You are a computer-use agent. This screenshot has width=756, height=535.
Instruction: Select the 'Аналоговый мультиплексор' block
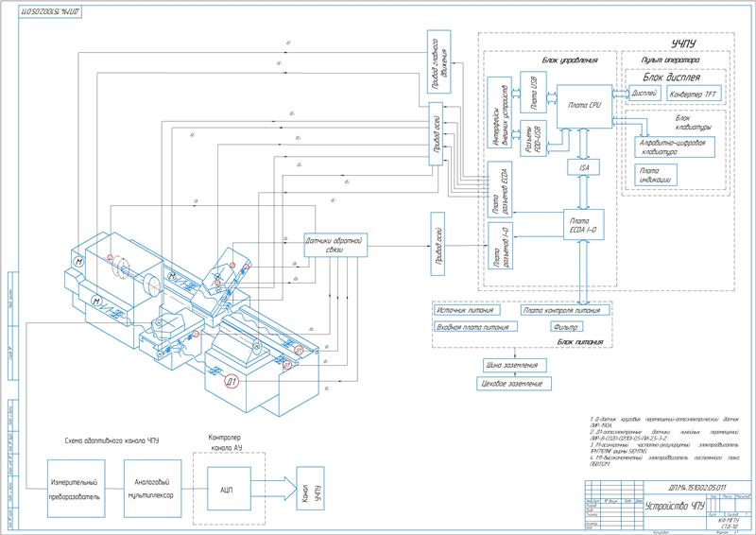152,489
